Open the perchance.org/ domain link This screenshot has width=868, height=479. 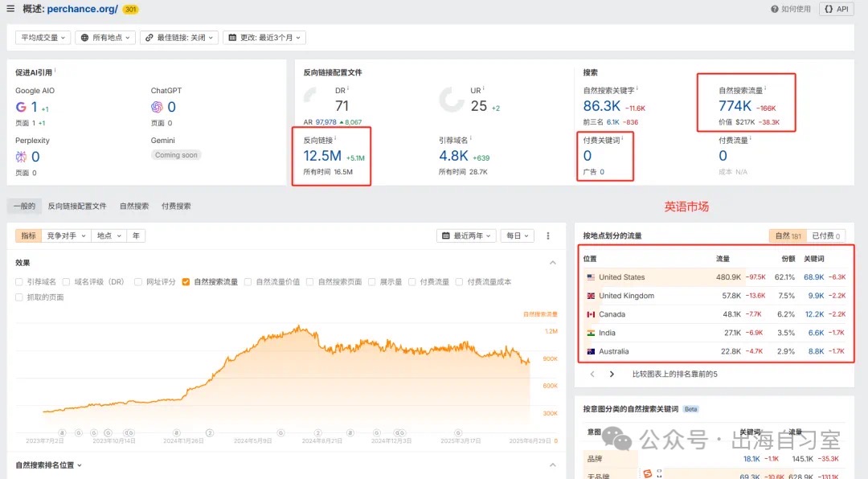pos(81,10)
